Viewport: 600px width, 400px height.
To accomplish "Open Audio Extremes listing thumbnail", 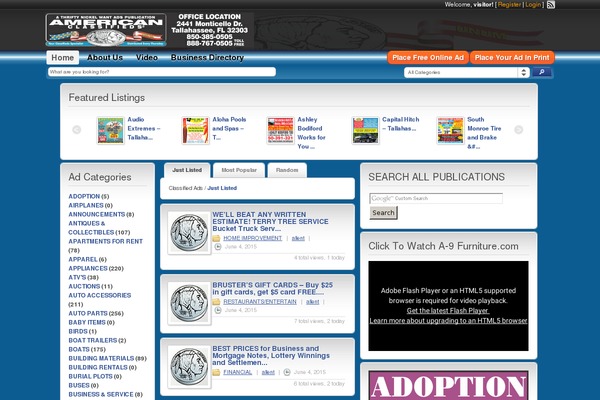I will (x=111, y=131).
